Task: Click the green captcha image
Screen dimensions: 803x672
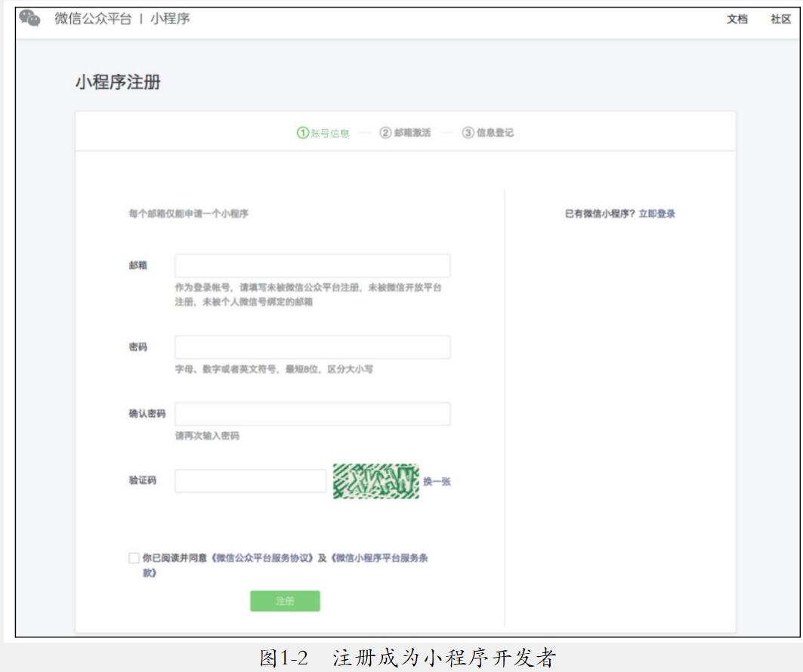Action: point(375,481)
